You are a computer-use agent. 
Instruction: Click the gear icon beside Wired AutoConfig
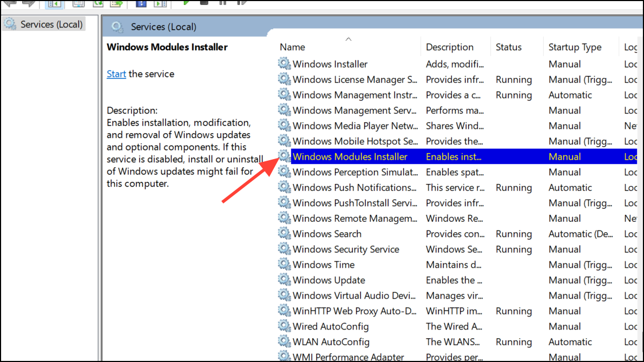pos(284,326)
